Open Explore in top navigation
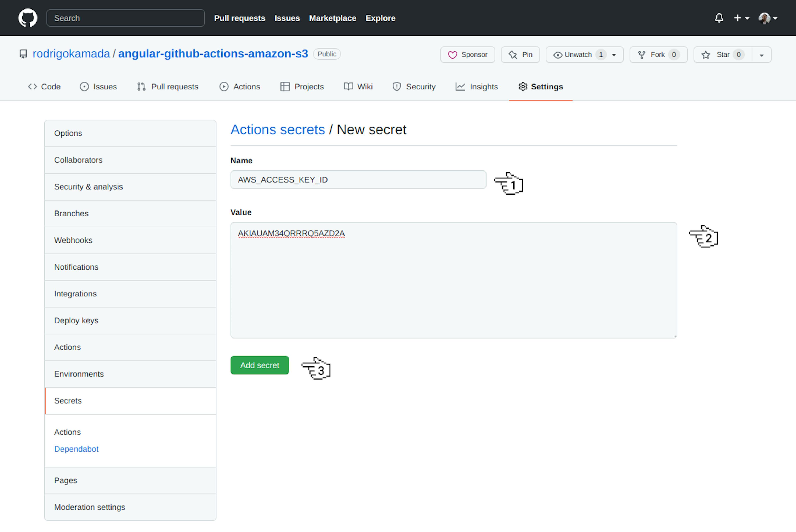This screenshot has width=796, height=532. coord(381,18)
